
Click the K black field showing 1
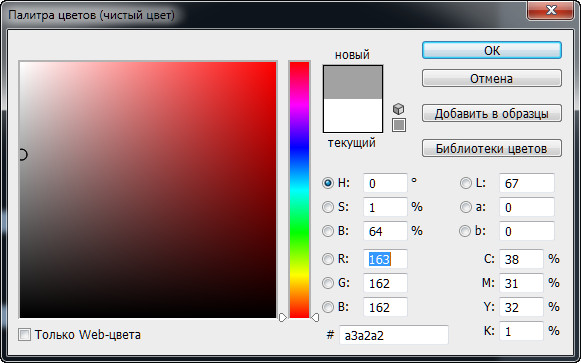point(521,331)
